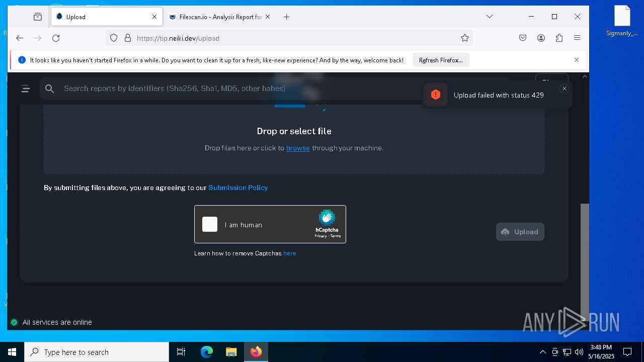Click the Refresh Firefox button
Image resolution: width=644 pixels, height=362 pixels.
point(441,60)
